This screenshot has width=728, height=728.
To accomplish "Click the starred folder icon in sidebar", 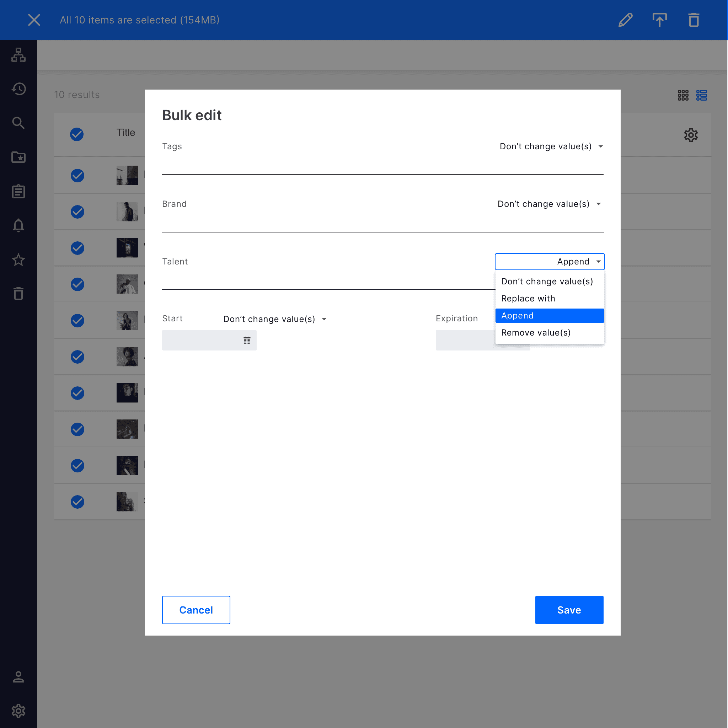I will click(x=18, y=157).
